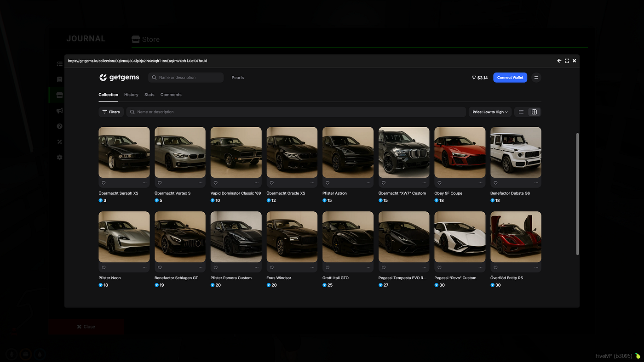The height and width of the screenshot is (362, 644).
Task: Toggle favorite heart on Pfister Neon
Action: tap(103, 267)
